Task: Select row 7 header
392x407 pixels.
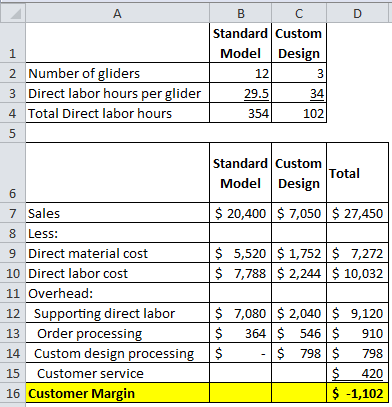Action: tap(13, 213)
